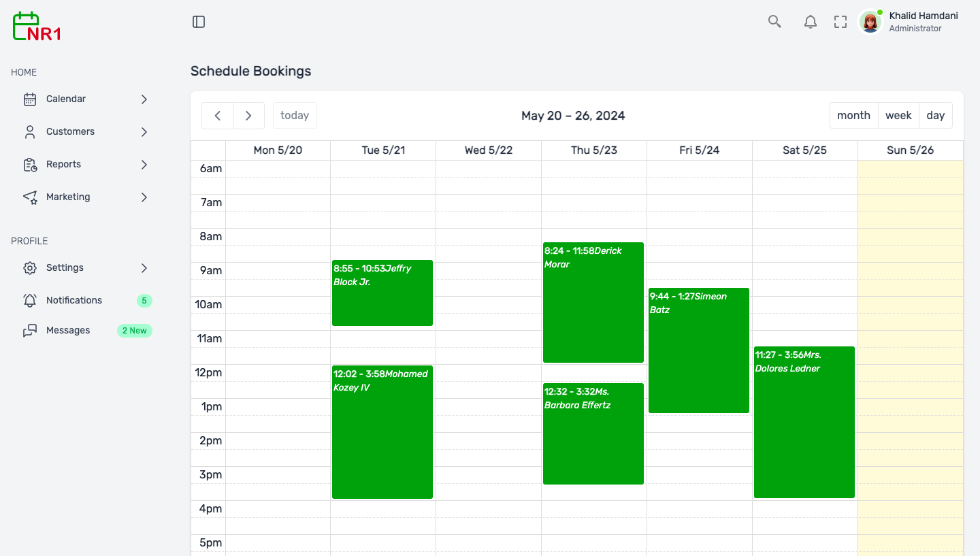980x556 pixels.
Task: Toggle the sidebar collapse icon
Action: 199,22
